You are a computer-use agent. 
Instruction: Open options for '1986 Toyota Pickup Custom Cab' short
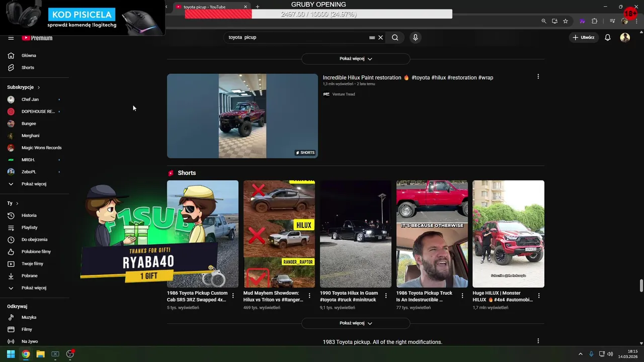tap(233, 296)
